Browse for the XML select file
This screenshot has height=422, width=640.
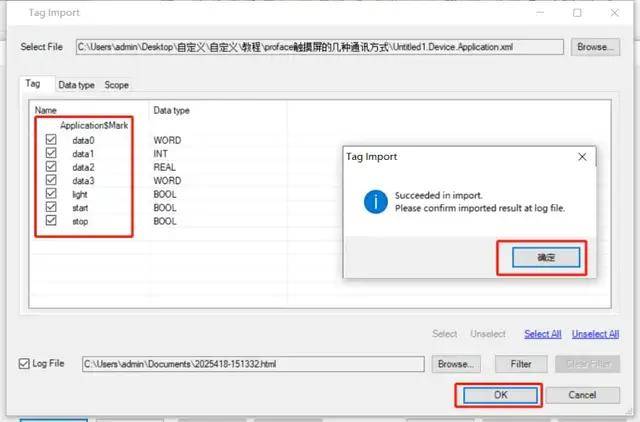[595, 47]
